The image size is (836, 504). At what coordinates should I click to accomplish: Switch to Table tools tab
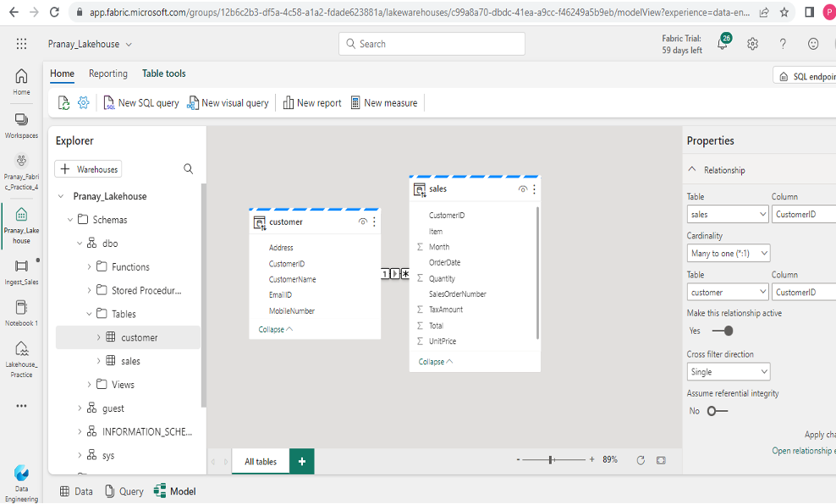[x=163, y=74]
